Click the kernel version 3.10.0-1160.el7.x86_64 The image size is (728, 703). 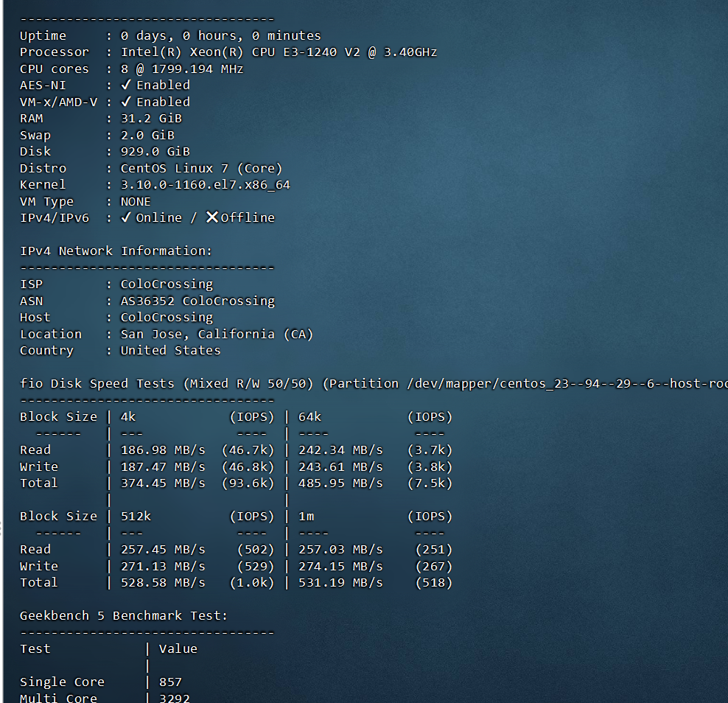(x=205, y=185)
